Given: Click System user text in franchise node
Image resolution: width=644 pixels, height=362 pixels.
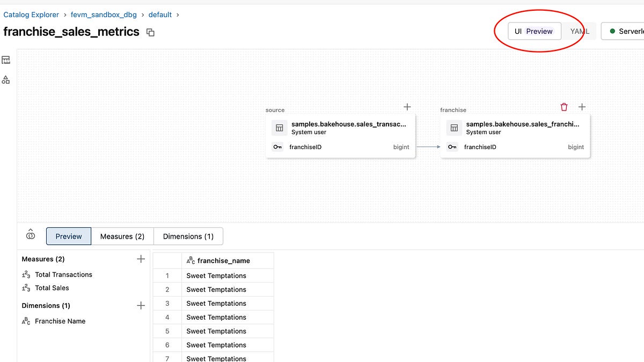Looking at the screenshot, I should click(x=484, y=132).
